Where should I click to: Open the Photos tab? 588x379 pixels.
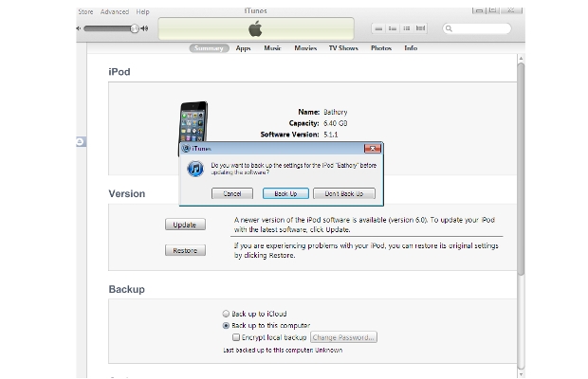click(381, 48)
